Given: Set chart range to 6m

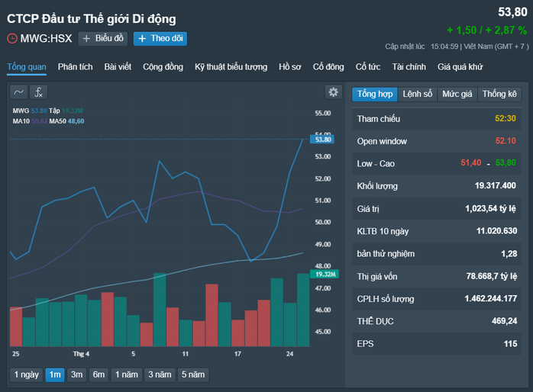Looking at the screenshot, I should pos(99,374).
